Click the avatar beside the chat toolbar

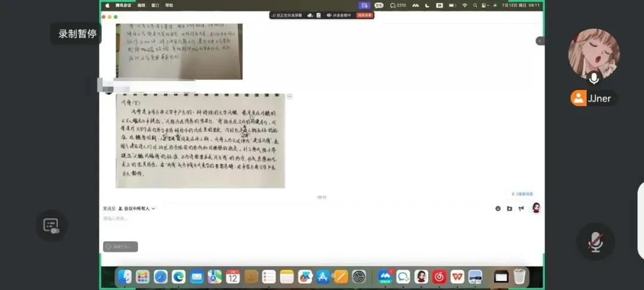coord(536,208)
